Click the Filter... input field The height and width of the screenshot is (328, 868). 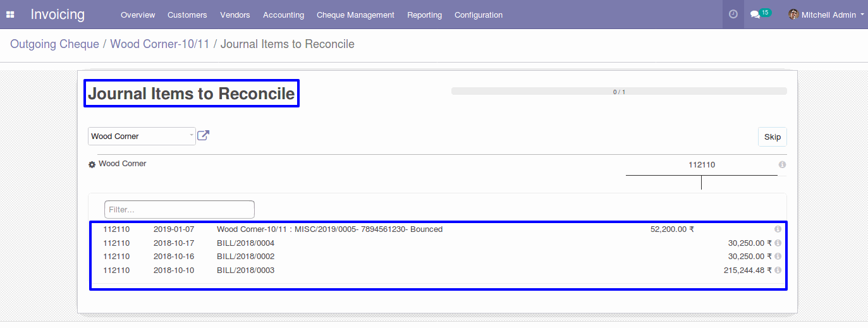point(180,209)
